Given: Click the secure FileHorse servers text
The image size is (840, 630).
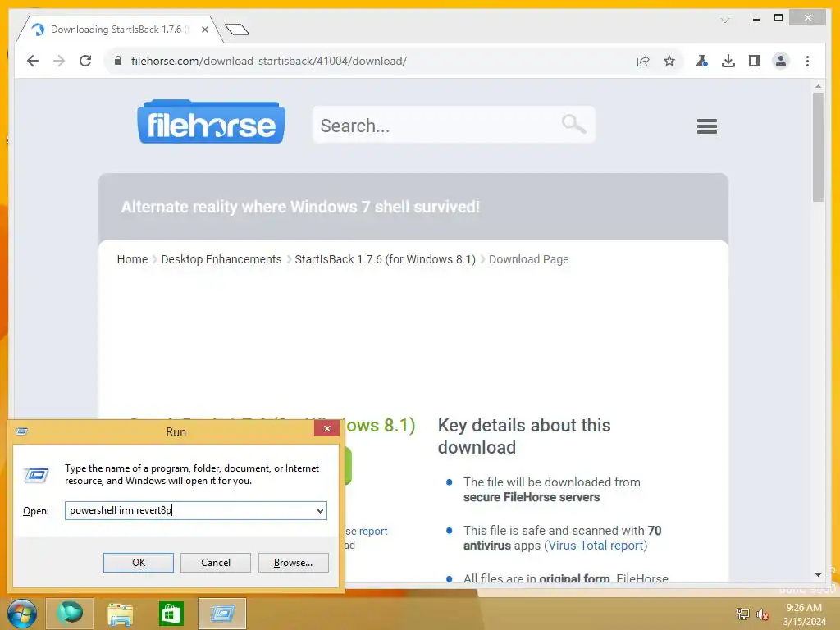Looking at the screenshot, I should (x=532, y=497).
